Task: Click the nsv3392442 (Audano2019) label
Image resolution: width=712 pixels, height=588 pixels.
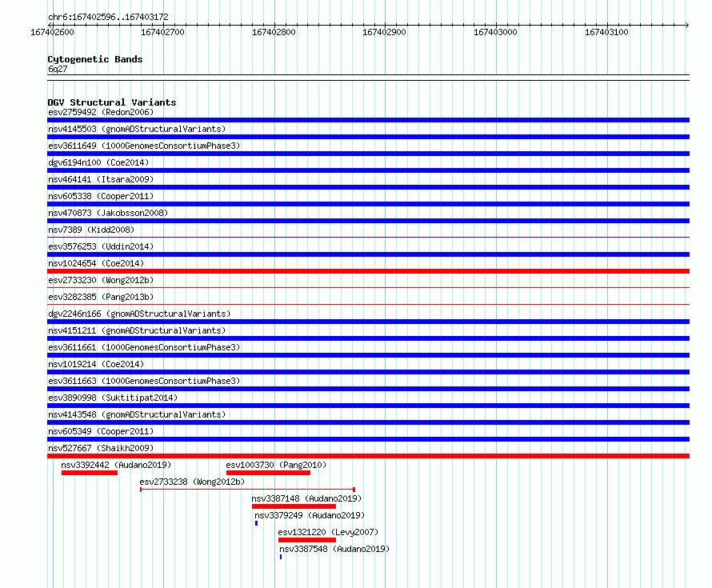Action: 116,465
